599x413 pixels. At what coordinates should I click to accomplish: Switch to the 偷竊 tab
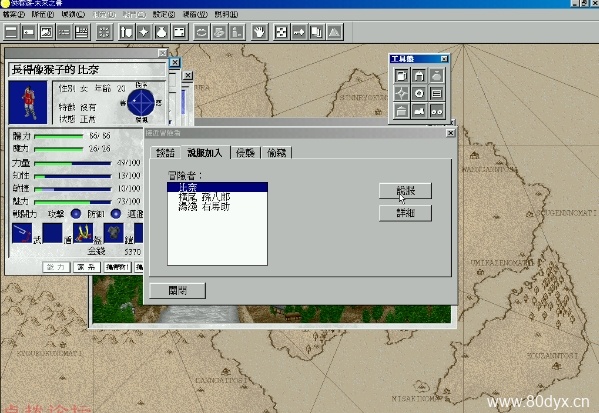click(x=277, y=153)
